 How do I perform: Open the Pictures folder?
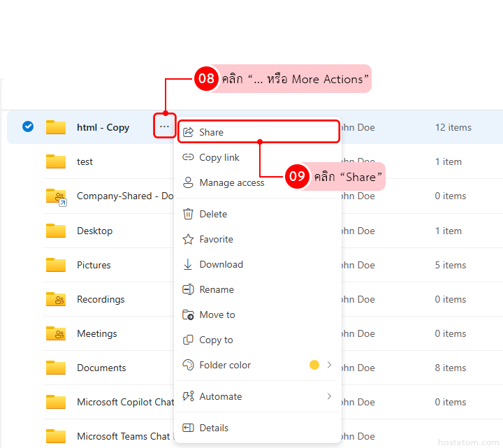(94, 265)
